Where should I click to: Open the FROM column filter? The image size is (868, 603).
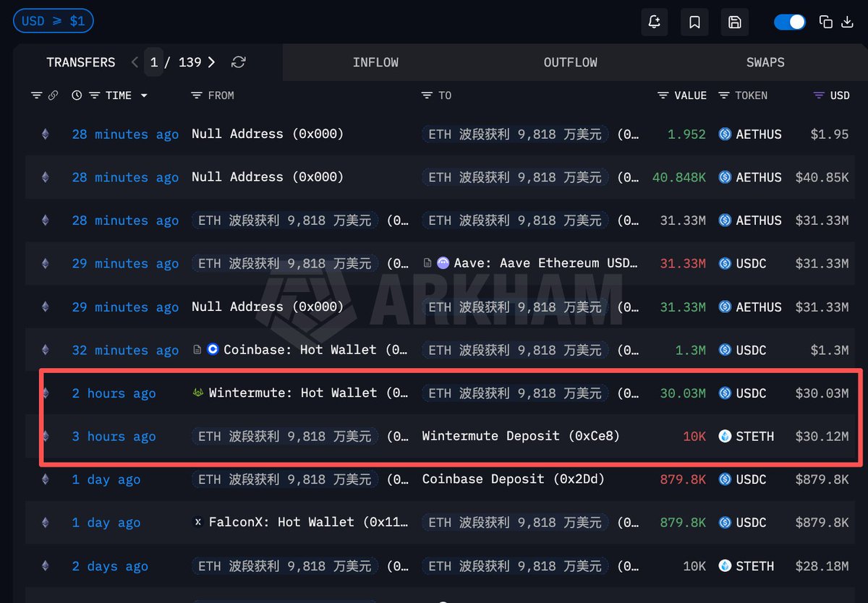[196, 95]
